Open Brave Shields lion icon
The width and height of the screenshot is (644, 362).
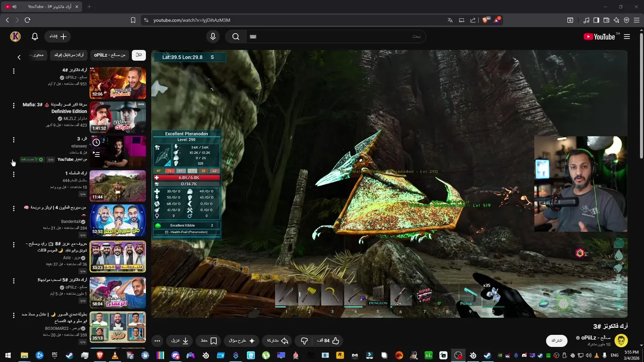coord(485,20)
